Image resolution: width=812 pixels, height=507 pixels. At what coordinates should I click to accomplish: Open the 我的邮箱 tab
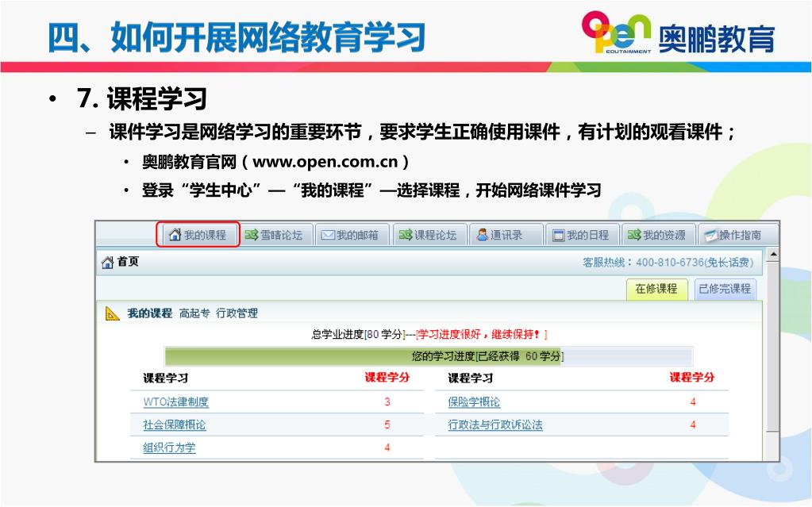pos(351,235)
